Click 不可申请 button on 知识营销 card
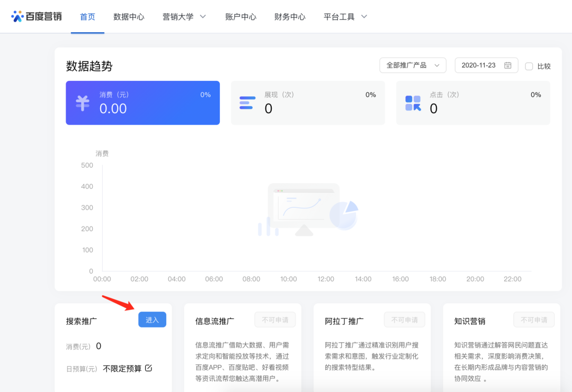The height and width of the screenshot is (392, 572). coord(534,320)
